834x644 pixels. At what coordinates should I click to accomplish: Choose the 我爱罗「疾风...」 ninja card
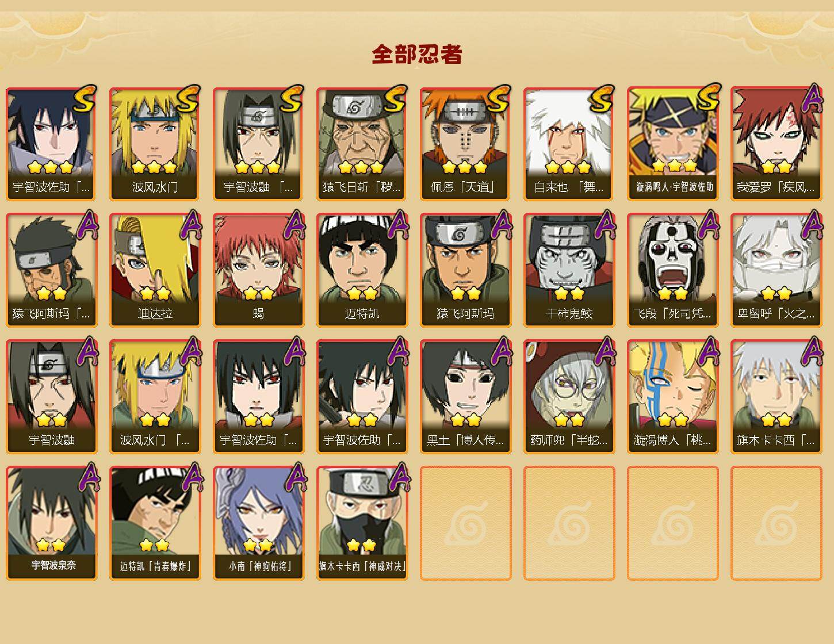point(776,144)
